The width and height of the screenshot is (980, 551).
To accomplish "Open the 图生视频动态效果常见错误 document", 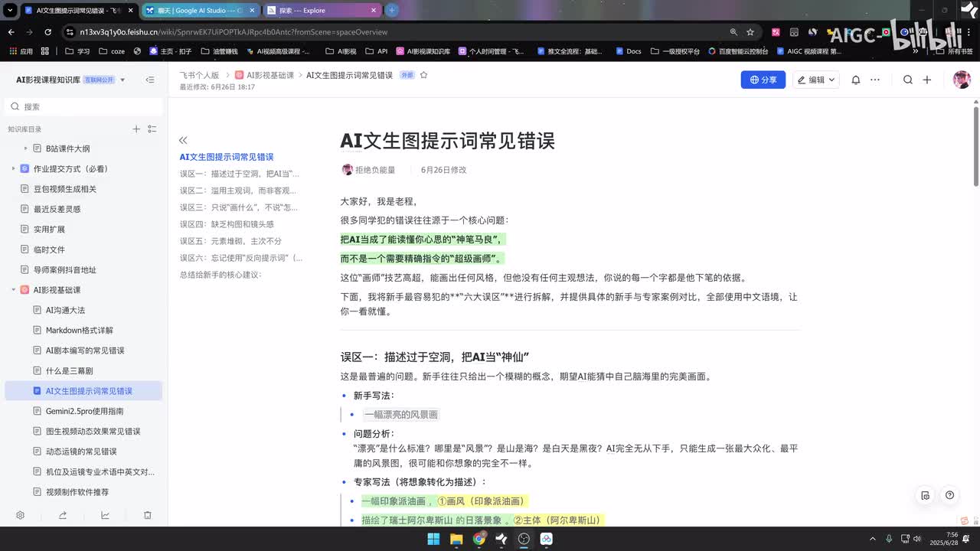I will click(x=93, y=432).
